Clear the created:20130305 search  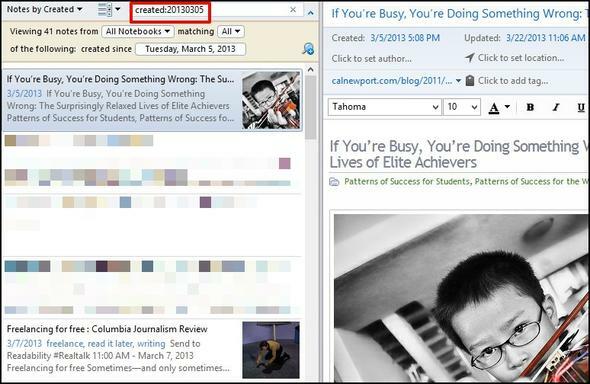tap(293, 10)
